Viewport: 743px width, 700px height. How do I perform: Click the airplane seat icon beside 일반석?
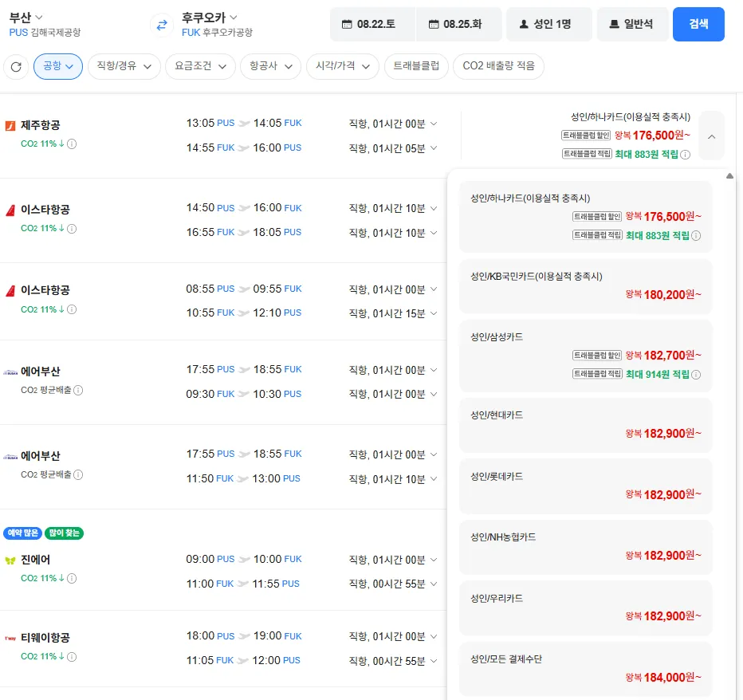pyautogui.click(x=614, y=24)
